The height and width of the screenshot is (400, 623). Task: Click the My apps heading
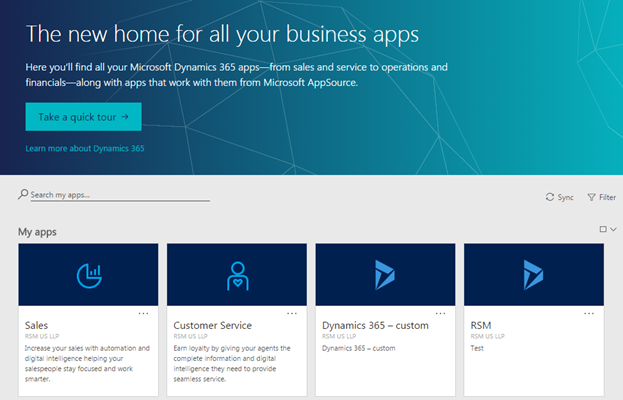tap(37, 232)
